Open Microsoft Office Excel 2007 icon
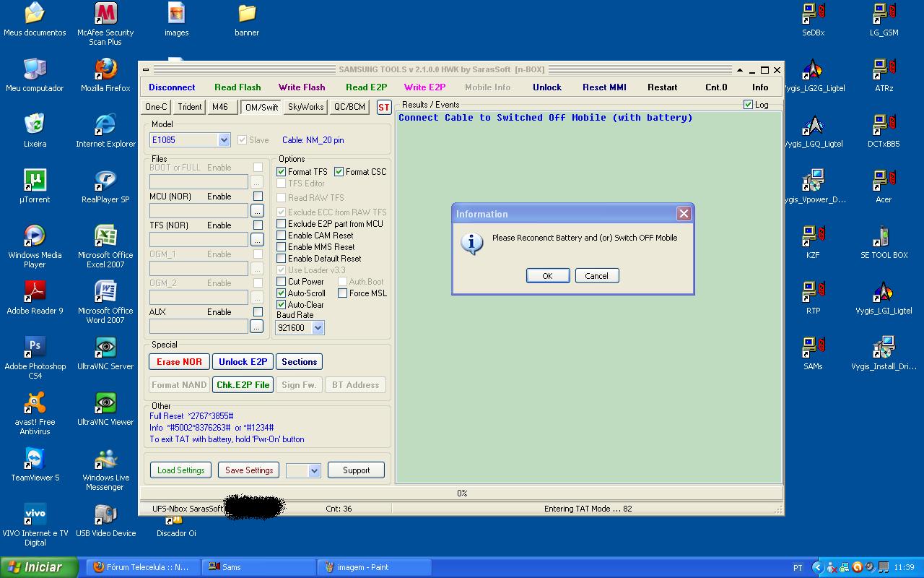The image size is (924, 578). point(105,246)
